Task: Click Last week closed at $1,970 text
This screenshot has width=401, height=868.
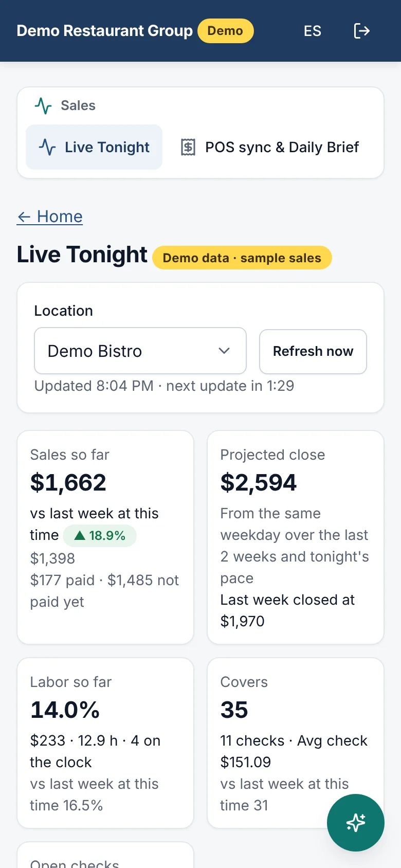Action: click(x=287, y=610)
